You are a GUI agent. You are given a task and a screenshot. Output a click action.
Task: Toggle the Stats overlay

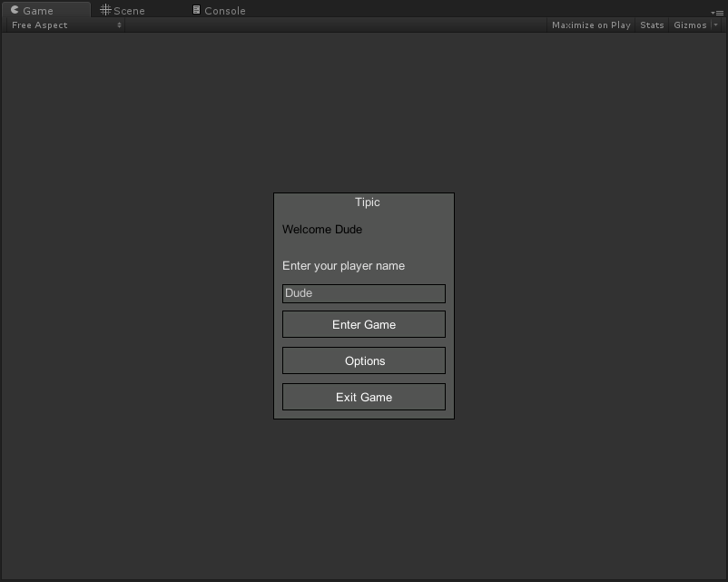coord(652,25)
